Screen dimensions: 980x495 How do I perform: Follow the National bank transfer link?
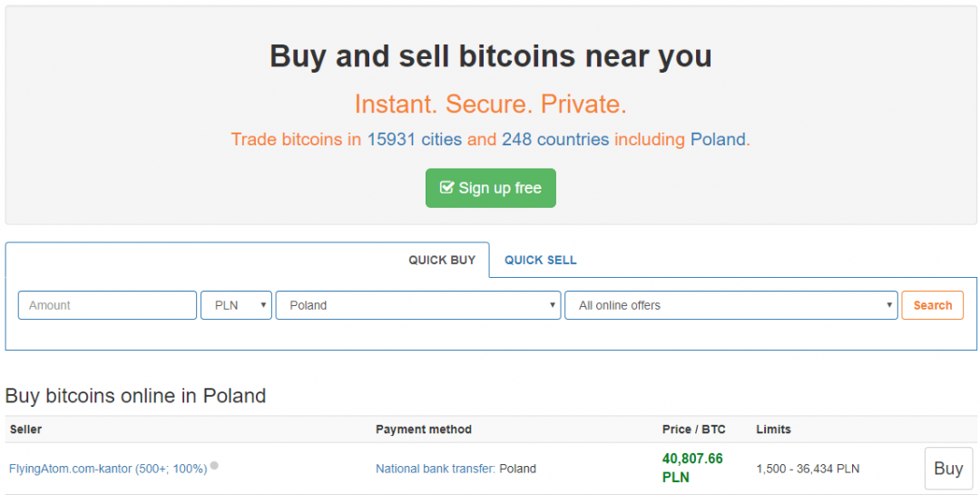[x=435, y=469]
